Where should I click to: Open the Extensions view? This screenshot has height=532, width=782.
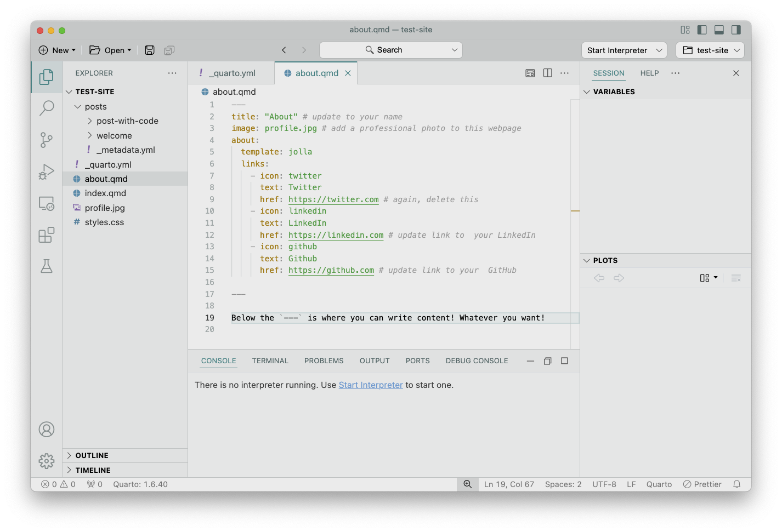(x=47, y=234)
